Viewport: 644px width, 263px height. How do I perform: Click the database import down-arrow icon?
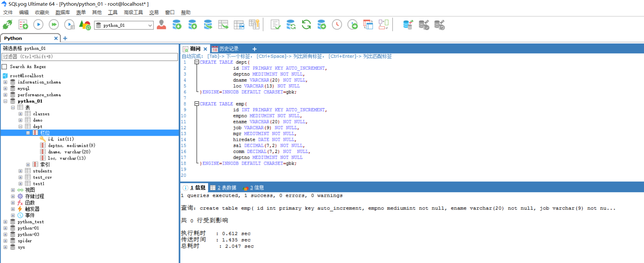click(177, 25)
